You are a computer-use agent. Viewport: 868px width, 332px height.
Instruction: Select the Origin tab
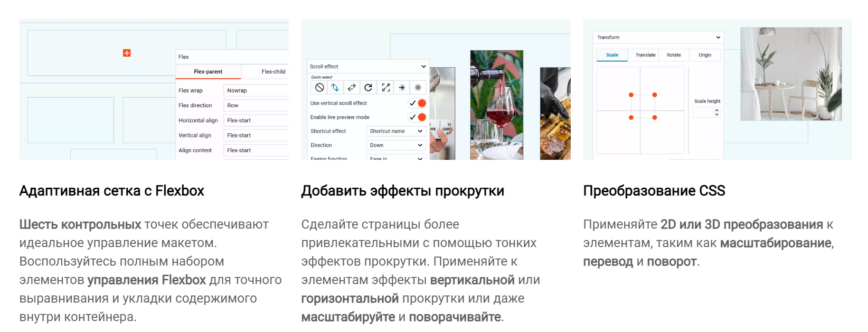point(705,55)
